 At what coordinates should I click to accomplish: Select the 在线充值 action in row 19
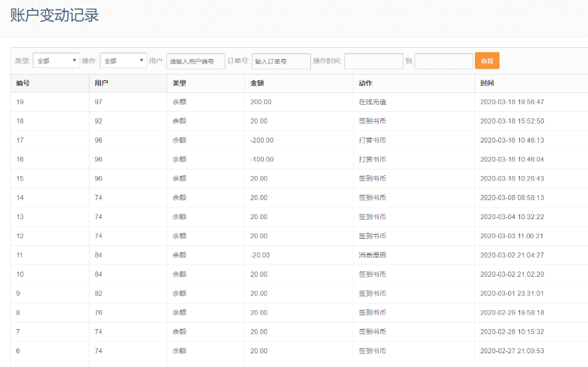point(372,102)
